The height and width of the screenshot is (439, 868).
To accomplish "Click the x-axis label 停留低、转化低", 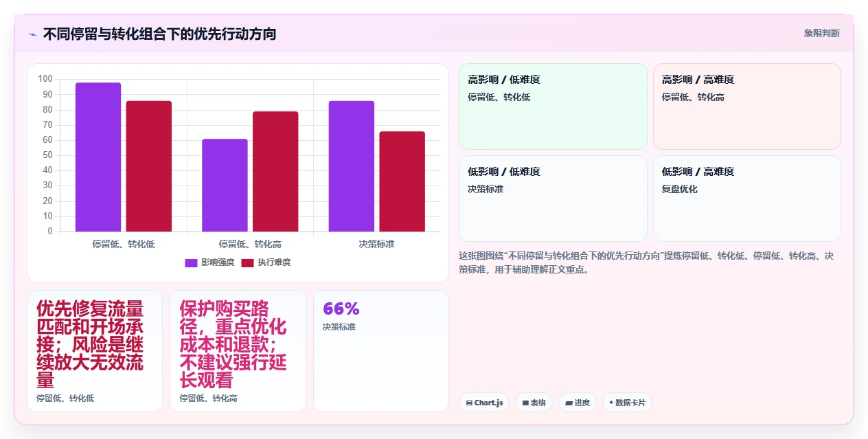I will tap(124, 244).
